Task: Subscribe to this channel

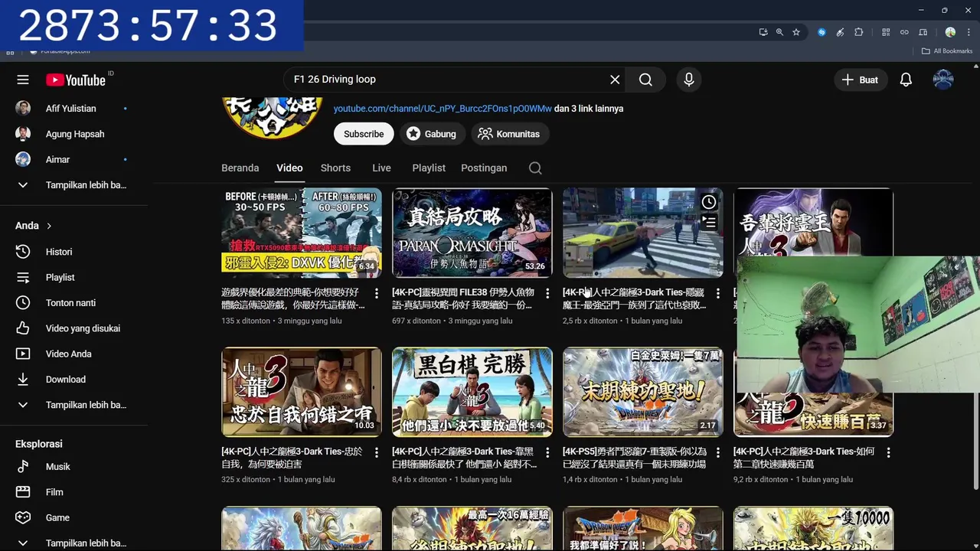Action: [364, 134]
